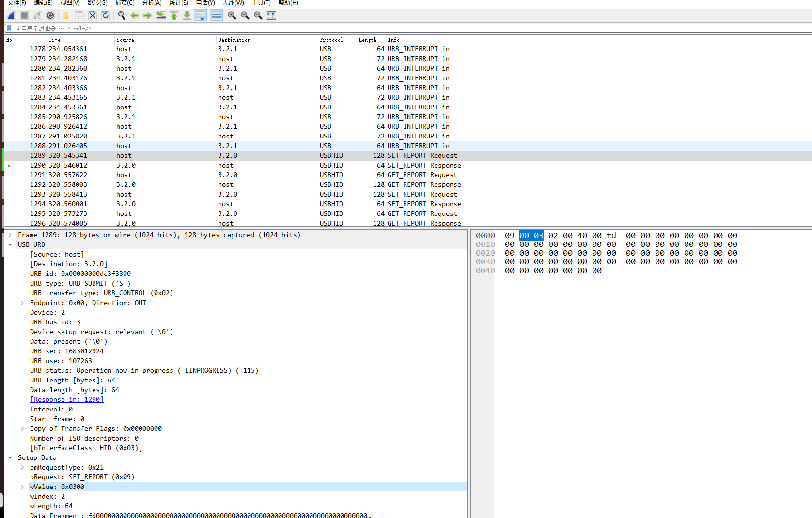Select packet 1278 URB_INTERRUPT in
Screen dimensions: 812x518
click(408, 49)
